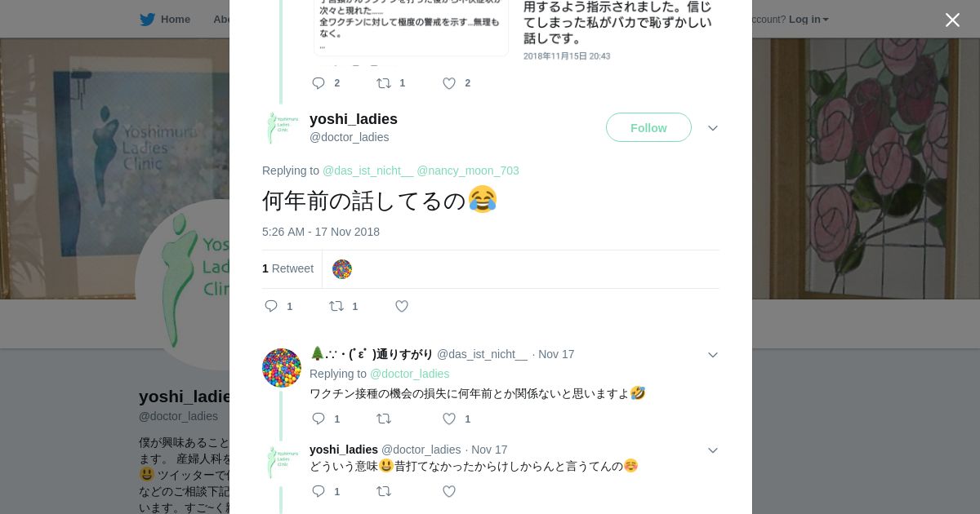Retweet the das_ist_nicht__ reply
The image size is (980, 514).
[384, 419]
